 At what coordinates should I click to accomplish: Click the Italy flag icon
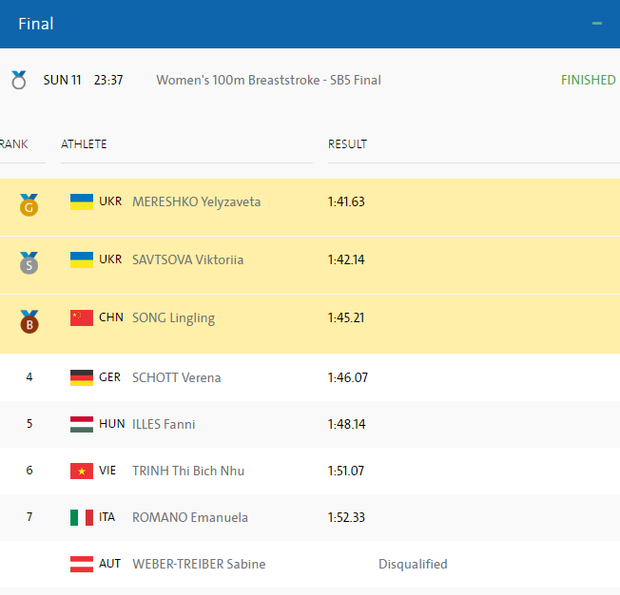coord(82,518)
